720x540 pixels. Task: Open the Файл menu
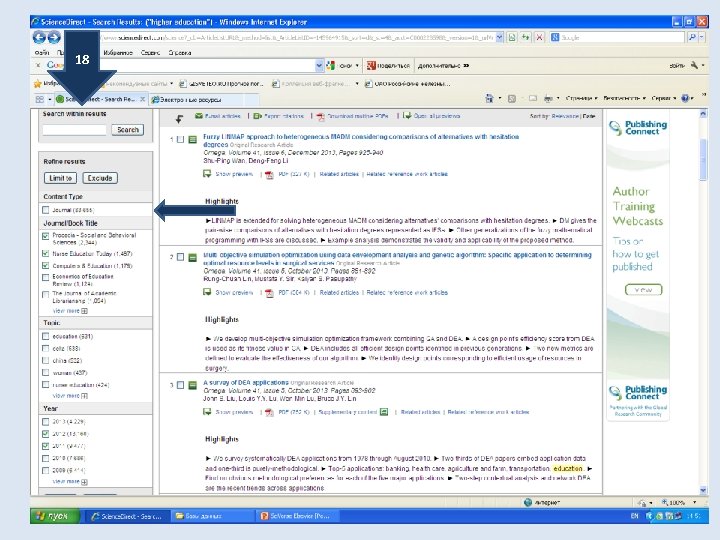[41, 52]
